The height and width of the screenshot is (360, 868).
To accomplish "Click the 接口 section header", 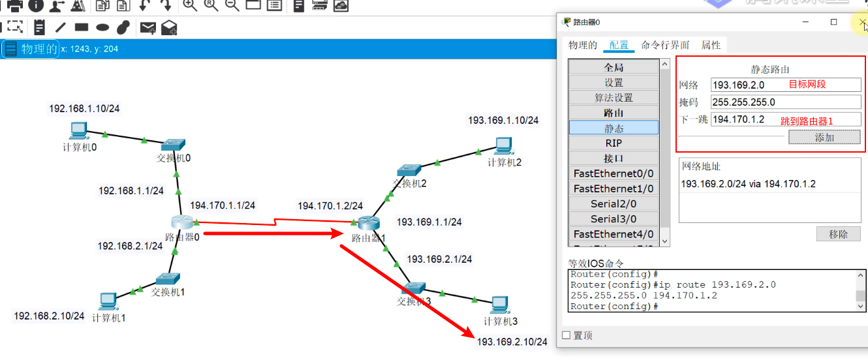I will coord(613,158).
